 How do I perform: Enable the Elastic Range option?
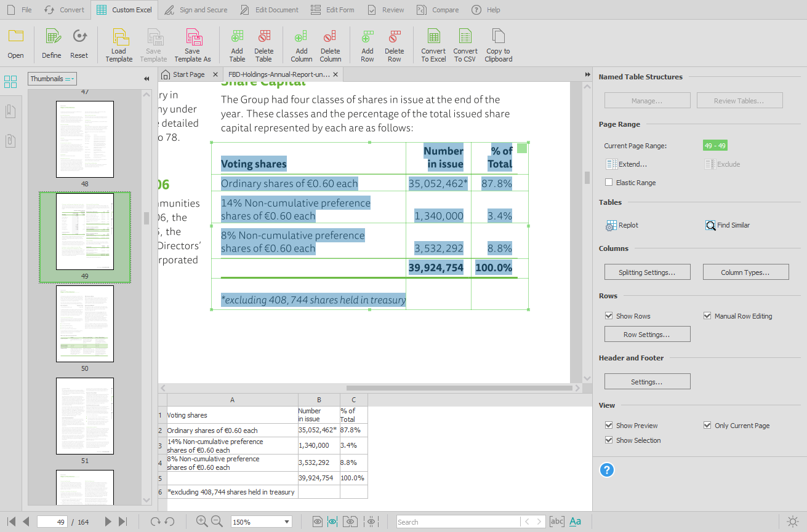pos(609,182)
